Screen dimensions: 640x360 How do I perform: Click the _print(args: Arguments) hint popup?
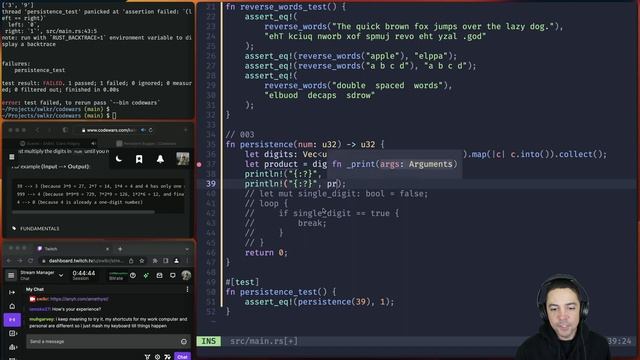click(395, 164)
